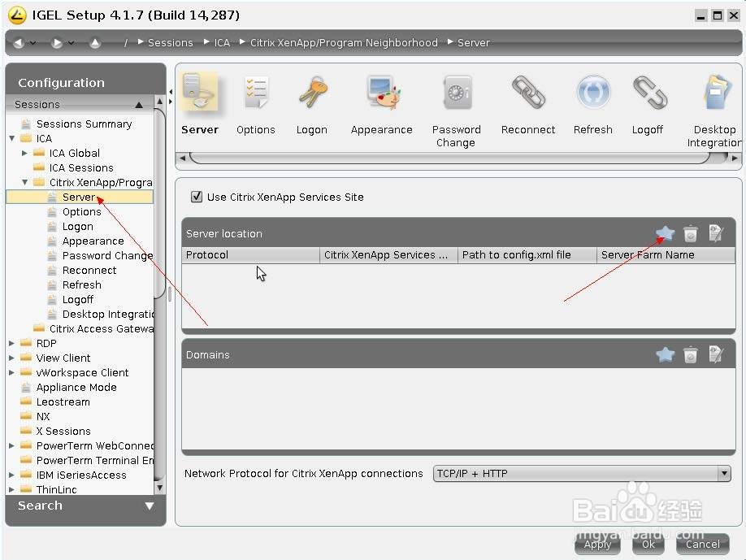Expand the ThinLinc tree node
The width and height of the screenshot is (746, 560).
coord(11,489)
